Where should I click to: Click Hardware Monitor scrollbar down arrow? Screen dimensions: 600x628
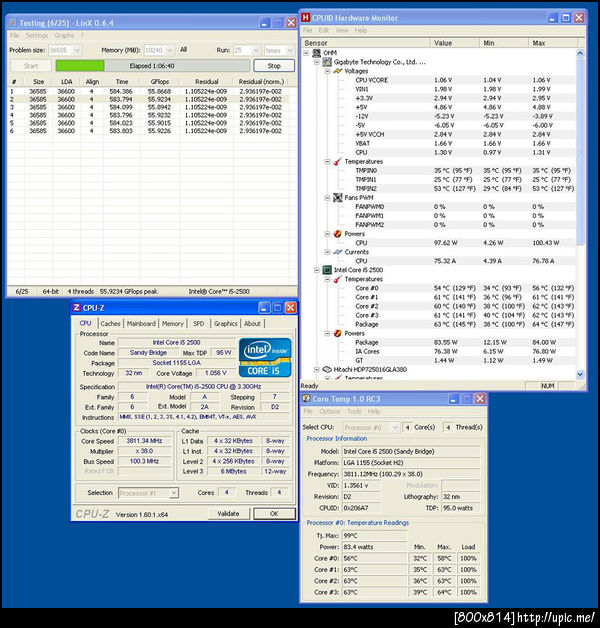point(580,374)
